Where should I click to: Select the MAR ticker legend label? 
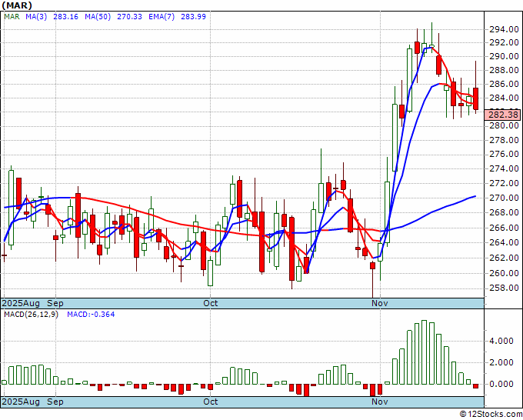[12, 17]
